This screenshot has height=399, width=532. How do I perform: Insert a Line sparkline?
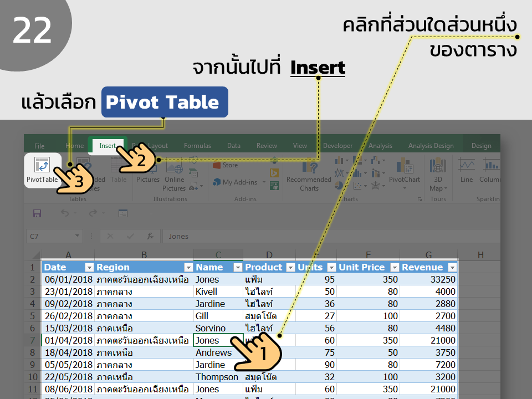pos(467,170)
